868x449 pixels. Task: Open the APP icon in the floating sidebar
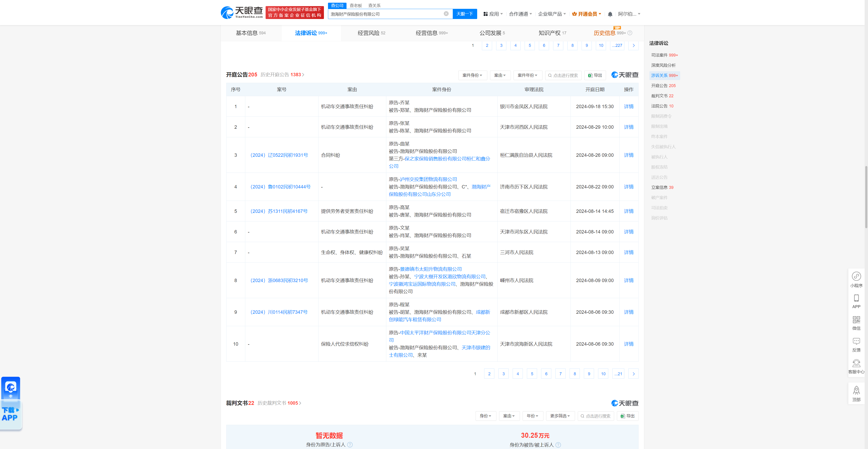point(856,301)
